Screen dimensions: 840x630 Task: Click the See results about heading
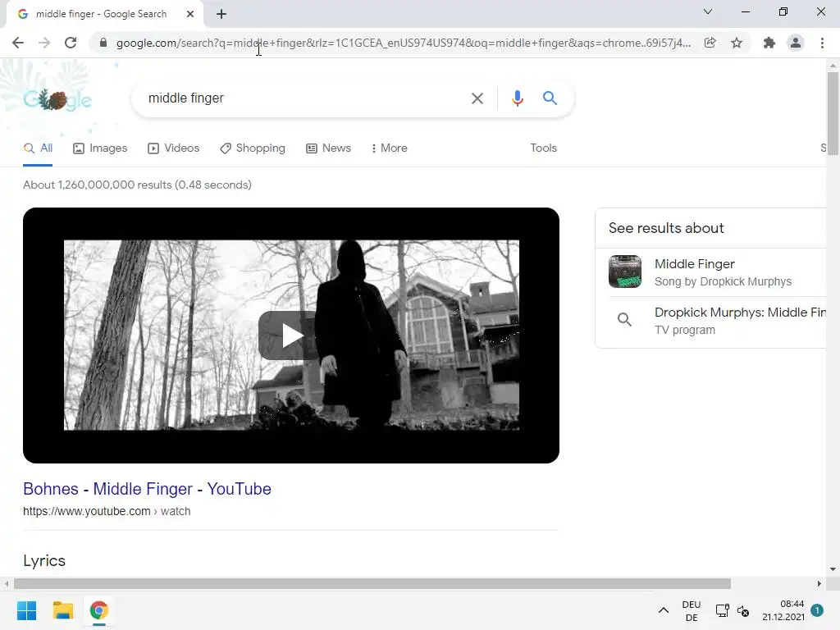[x=666, y=228]
